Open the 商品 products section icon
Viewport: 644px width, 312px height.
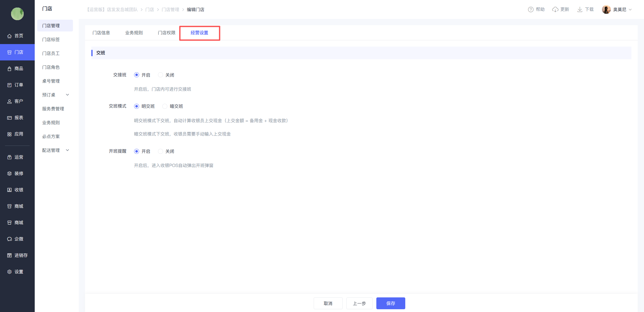pyautogui.click(x=9, y=69)
